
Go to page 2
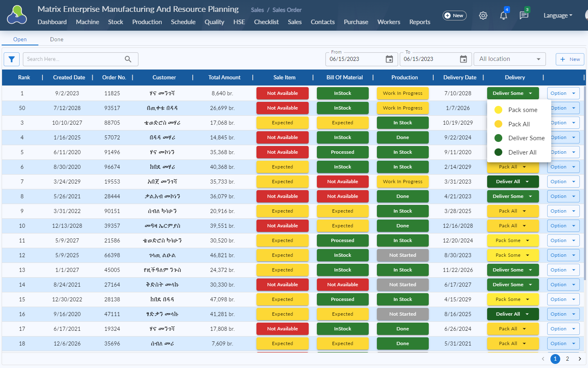pyautogui.click(x=568, y=359)
